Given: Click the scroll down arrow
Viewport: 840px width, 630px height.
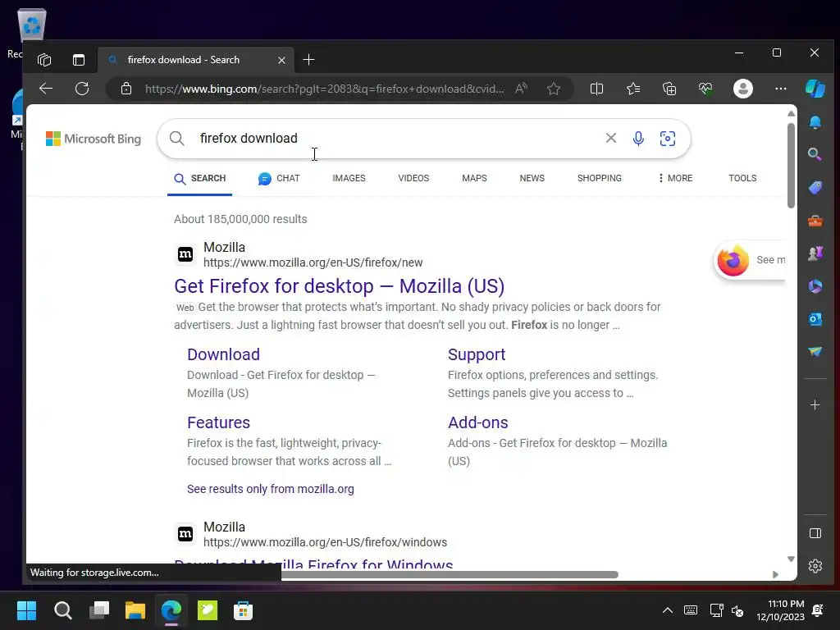Looking at the screenshot, I should click(792, 559).
